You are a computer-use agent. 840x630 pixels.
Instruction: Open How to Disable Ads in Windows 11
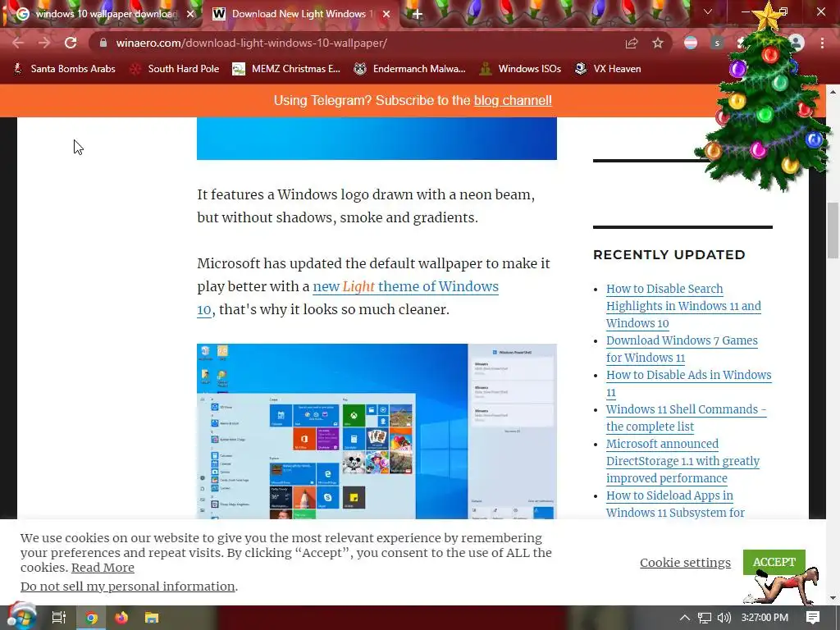tap(689, 383)
